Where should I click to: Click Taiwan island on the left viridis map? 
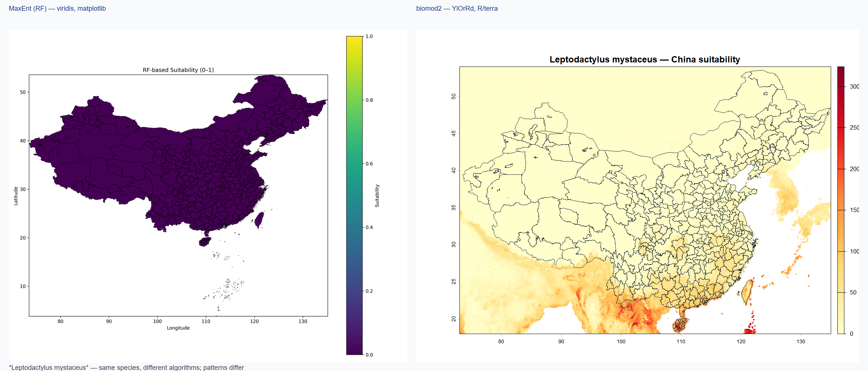pyautogui.click(x=259, y=219)
